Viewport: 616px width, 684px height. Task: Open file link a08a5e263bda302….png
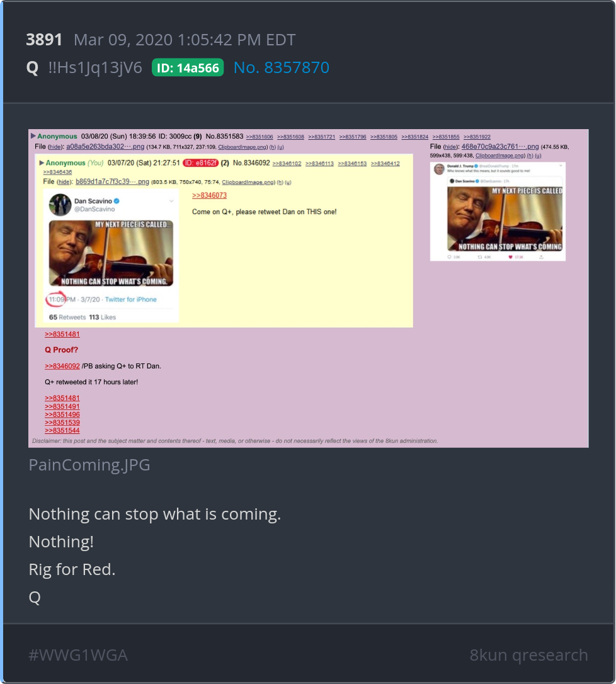pyautogui.click(x=105, y=147)
